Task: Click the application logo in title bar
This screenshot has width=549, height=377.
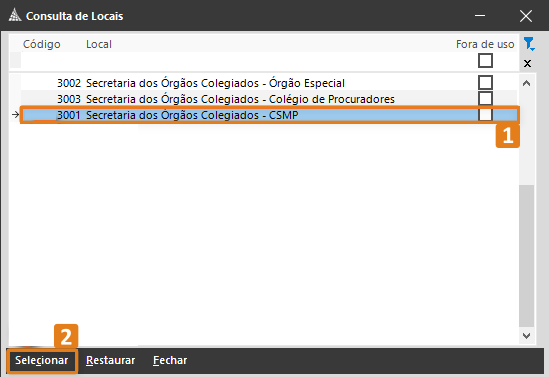Action: click(x=15, y=15)
